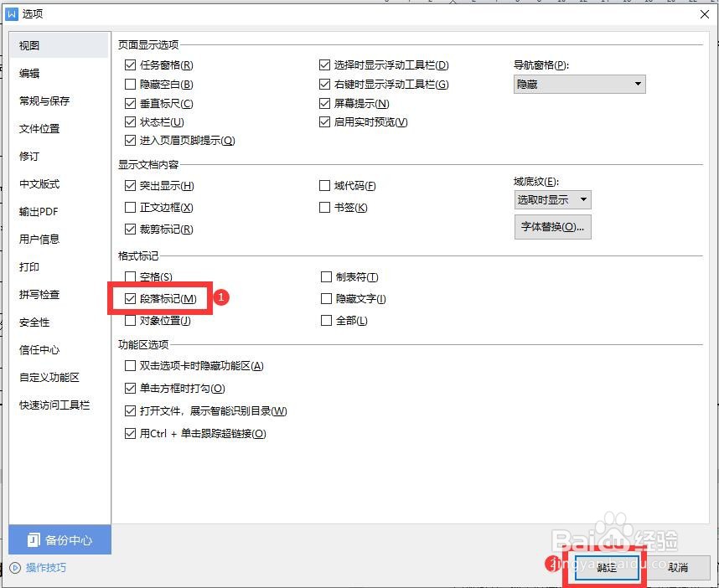The height and width of the screenshot is (588, 719).
Task: Toggle 右键时显示浮动工具栏(G) checkbox
Action: point(324,85)
